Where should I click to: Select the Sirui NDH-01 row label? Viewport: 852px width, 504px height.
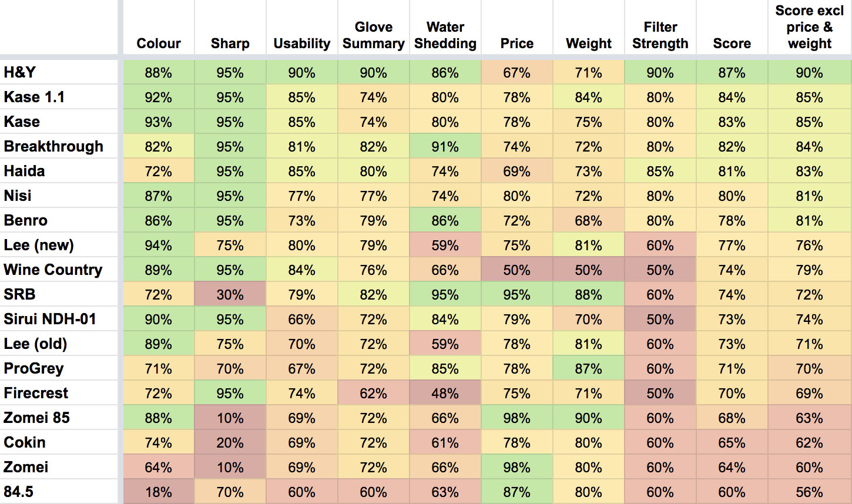point(50,319)
